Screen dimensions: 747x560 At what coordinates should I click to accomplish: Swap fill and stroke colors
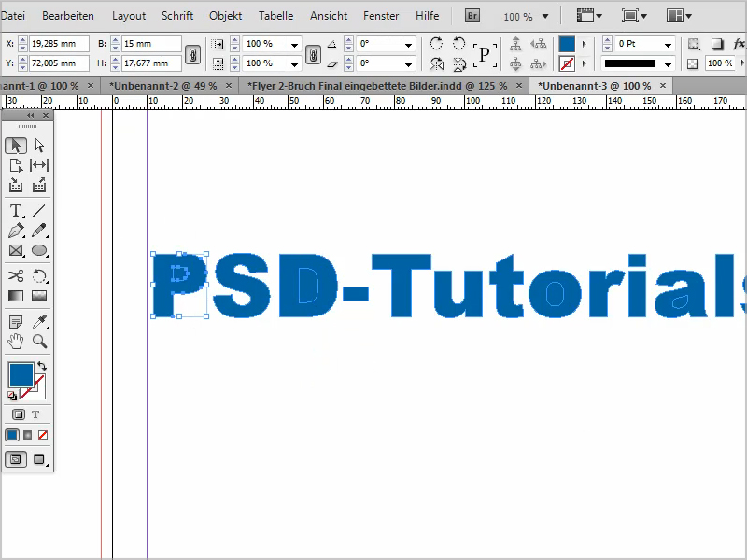click(x=41, y=364)
